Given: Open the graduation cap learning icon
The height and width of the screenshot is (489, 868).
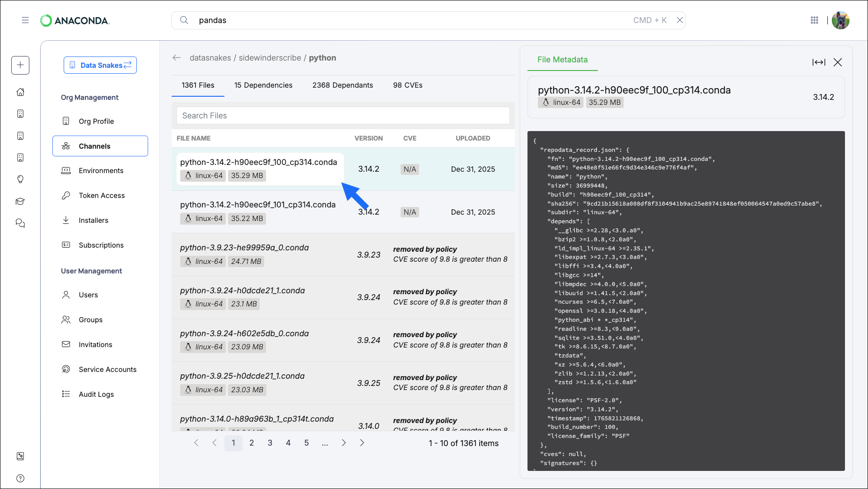Looking at the screenshot, I should coord(20,201).
